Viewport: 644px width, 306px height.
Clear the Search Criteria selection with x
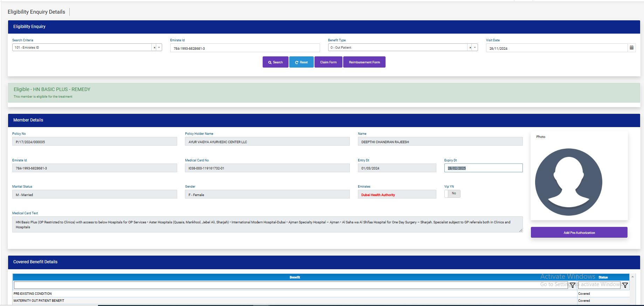[x=154, y=48]
